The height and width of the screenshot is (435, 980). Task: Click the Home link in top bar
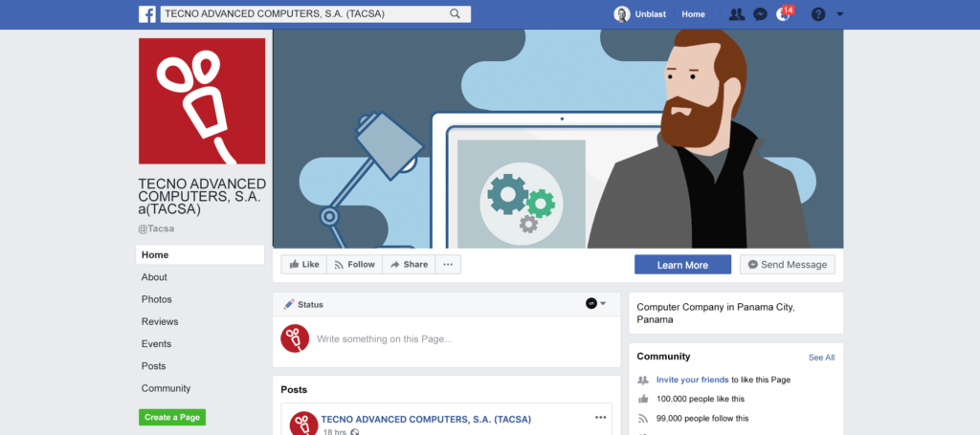[x=693, y=14]
